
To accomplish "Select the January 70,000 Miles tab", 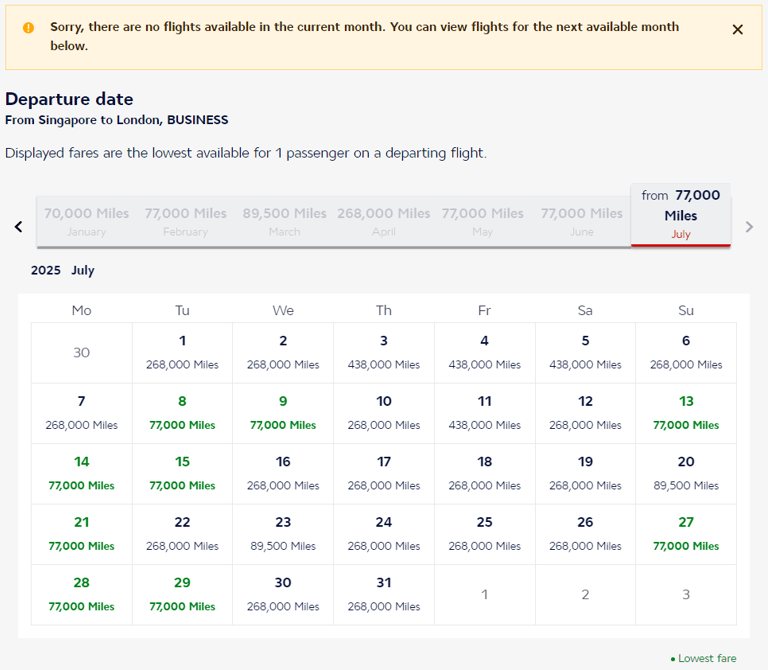I will tap(87, 221).
